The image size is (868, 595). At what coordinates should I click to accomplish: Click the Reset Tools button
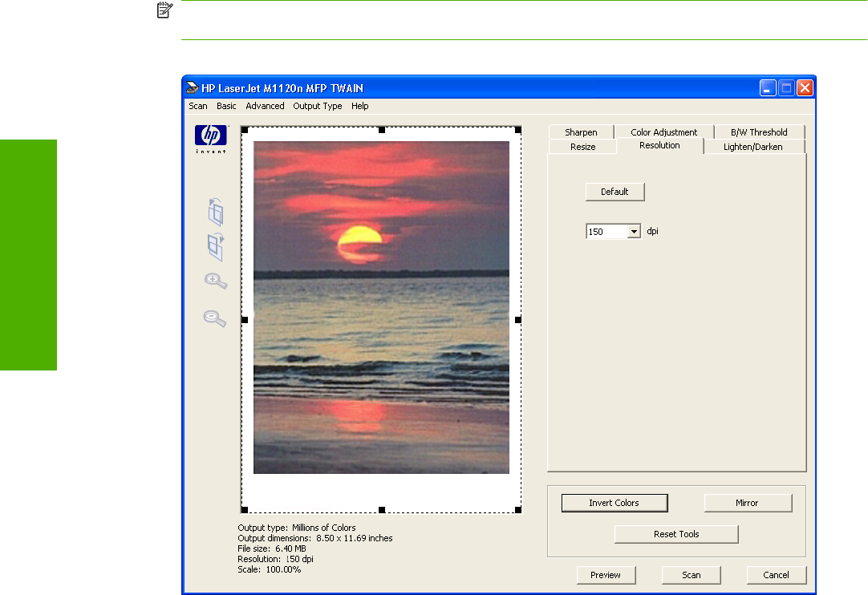(x=676, y=534)
